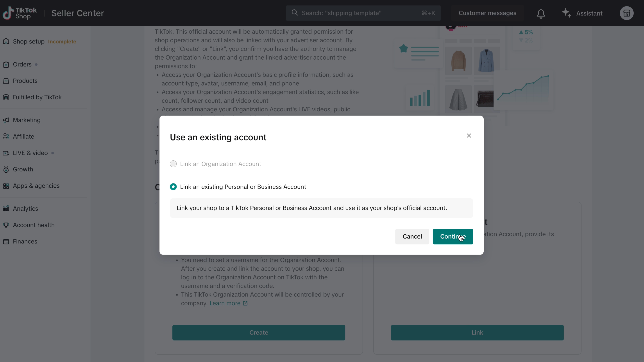This screenshot has width=644, height=362.
Task: Click the TikTok Shop logo
Action: pos(20,13)
